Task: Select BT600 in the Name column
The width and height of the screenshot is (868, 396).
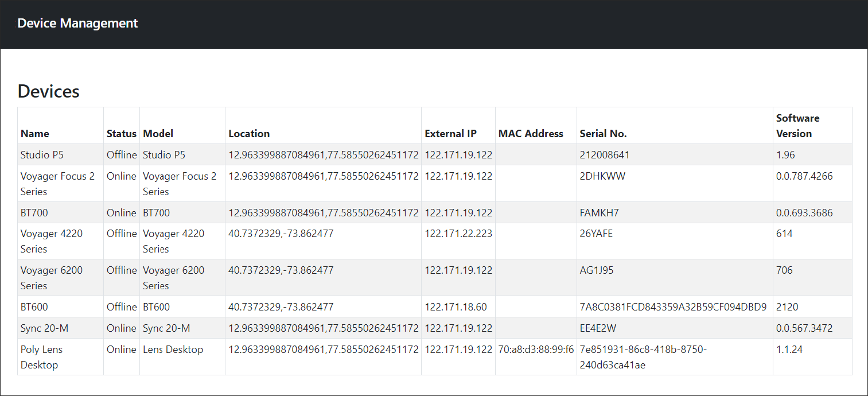Action: tap(34, 307)
